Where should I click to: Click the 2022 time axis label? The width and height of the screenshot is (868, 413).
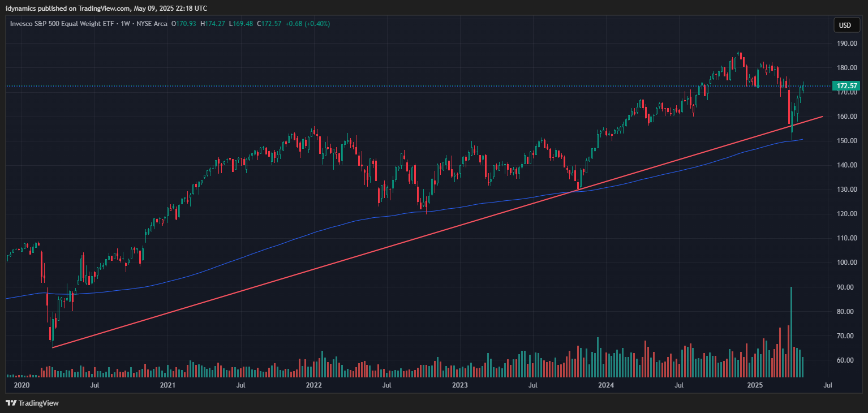(313, 385)
